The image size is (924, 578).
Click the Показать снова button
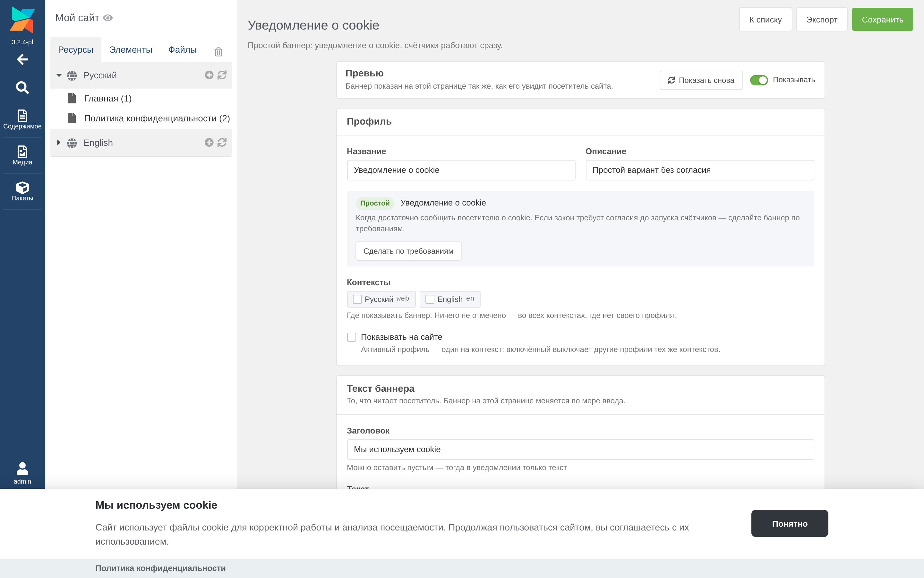pyautogui.click(x=701, y=80)
